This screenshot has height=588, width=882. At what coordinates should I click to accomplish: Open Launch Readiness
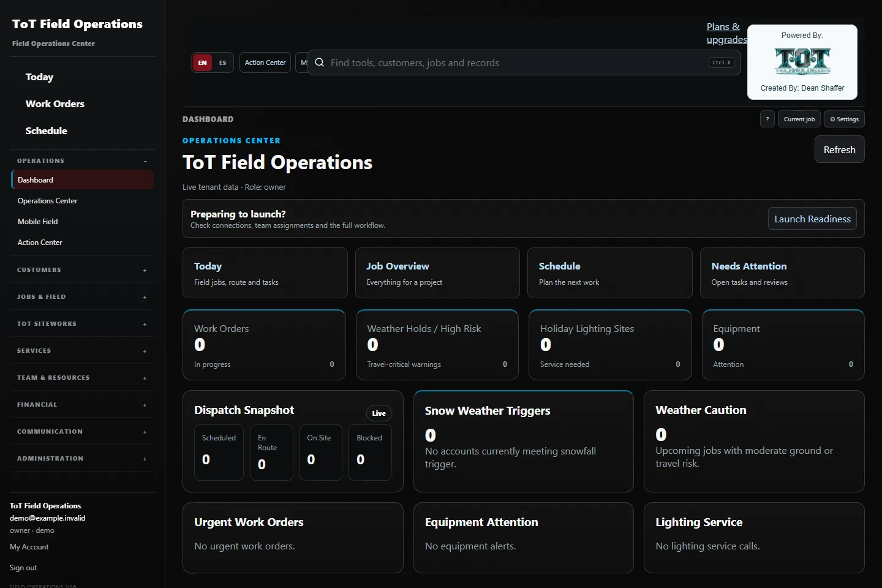click(x=812, y=219)
